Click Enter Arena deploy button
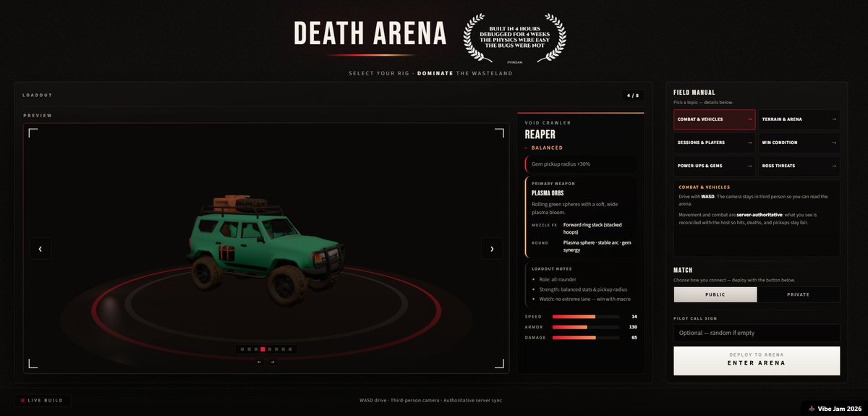 point(757,360)
